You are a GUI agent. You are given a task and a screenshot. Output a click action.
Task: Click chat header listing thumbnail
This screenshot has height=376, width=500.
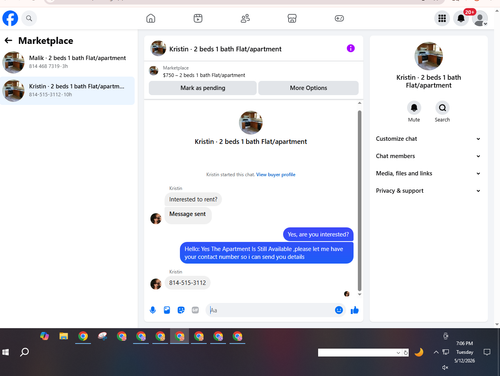coord(158,48)
